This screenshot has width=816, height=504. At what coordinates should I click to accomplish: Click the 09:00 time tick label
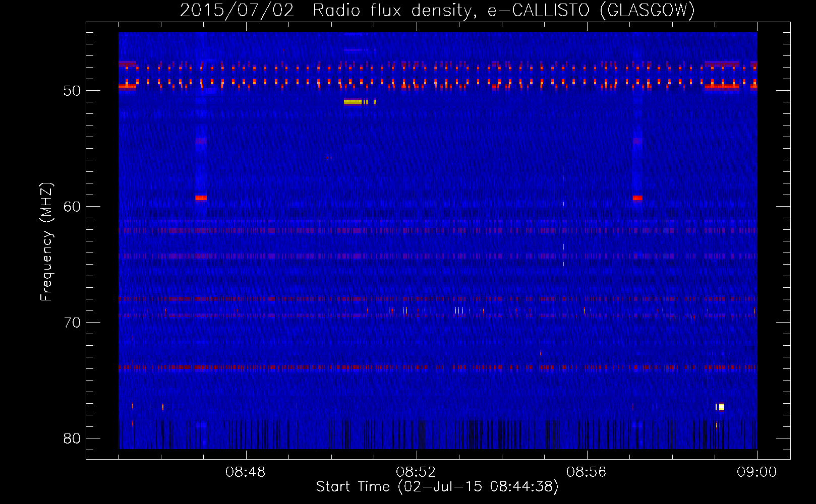pos(757,472)
